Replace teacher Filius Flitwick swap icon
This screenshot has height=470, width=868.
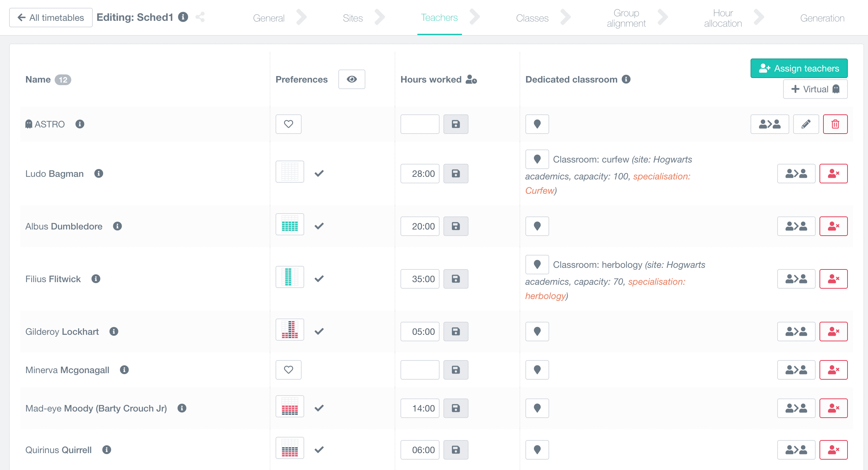796,279
